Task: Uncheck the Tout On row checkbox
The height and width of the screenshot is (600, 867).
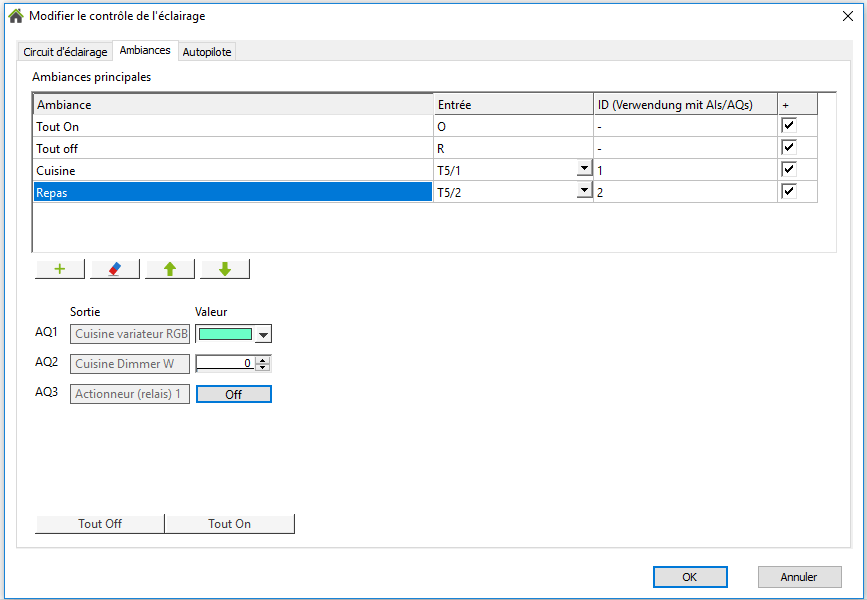Action: tap(789, 126)
